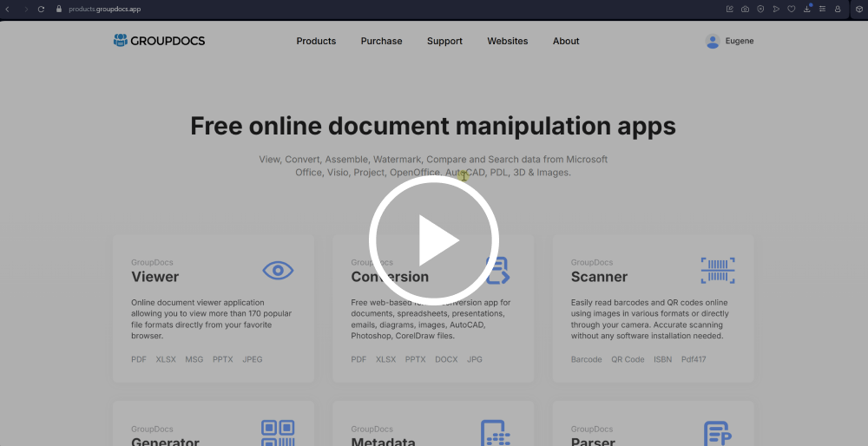Open the Metadata app title
868x446 pixels.
pyautogui.click(x=383, y=442)
